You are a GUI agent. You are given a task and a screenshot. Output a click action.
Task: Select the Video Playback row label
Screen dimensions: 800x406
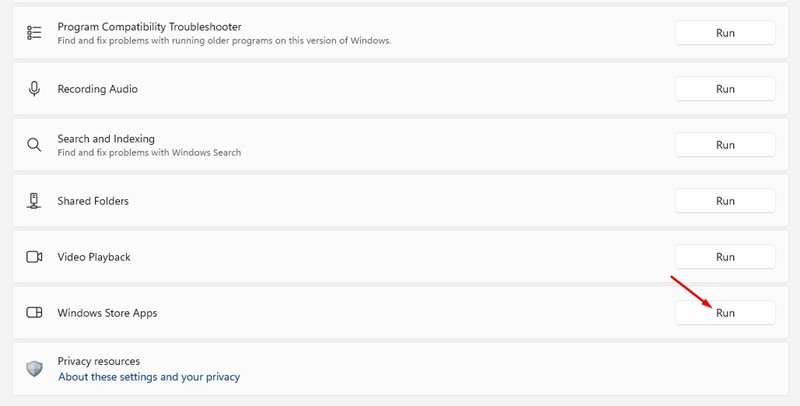point(94,257)
